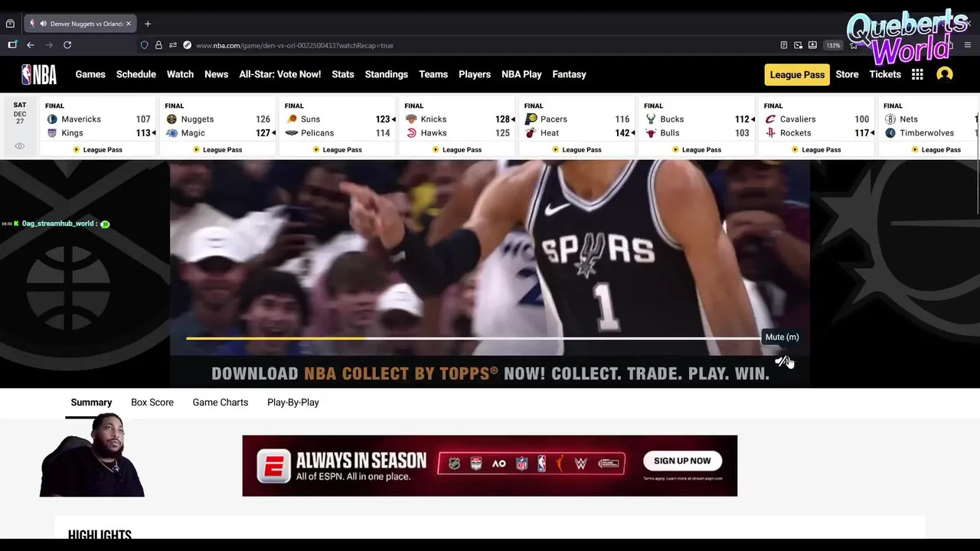
Task: Open the Standings page
Action: [x=387, y=74]
